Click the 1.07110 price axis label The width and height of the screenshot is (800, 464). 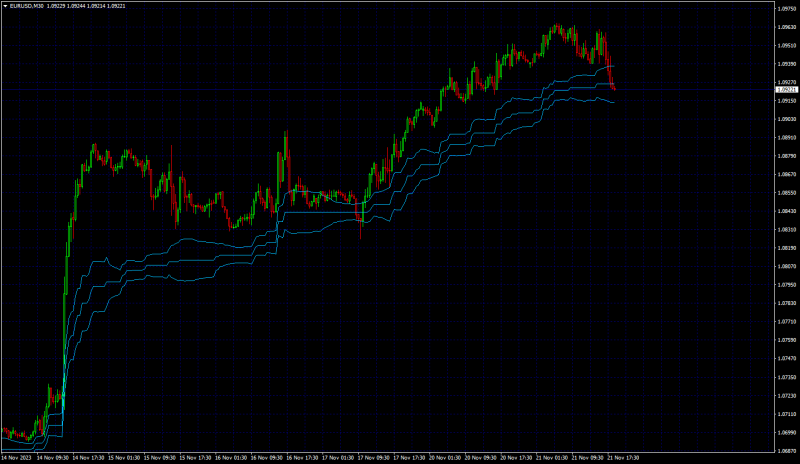click(787, 414)
